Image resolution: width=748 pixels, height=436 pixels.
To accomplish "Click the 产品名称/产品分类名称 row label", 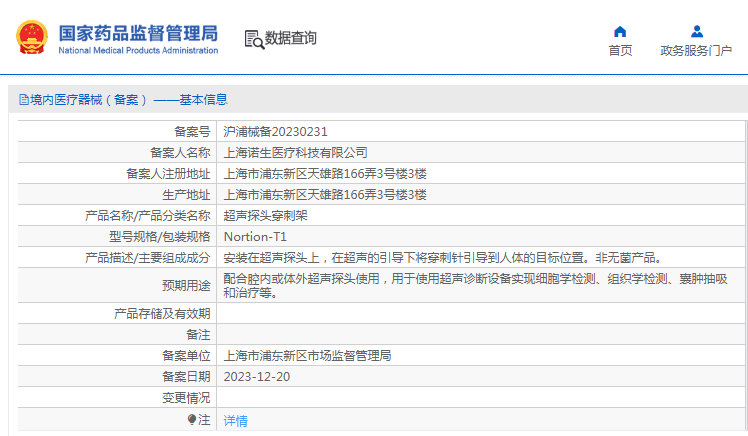I will click(148, 216).
